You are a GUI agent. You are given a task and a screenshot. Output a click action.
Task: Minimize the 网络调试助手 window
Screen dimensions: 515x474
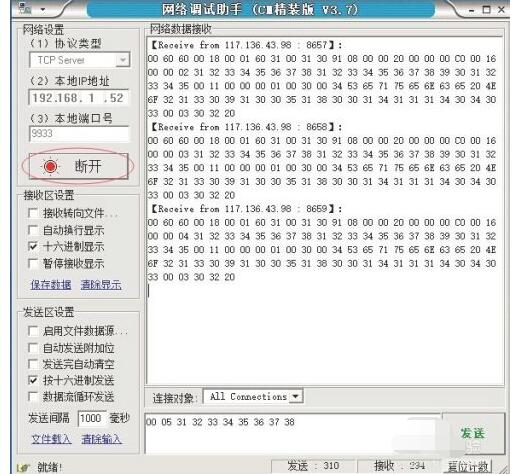click(471, 11)
